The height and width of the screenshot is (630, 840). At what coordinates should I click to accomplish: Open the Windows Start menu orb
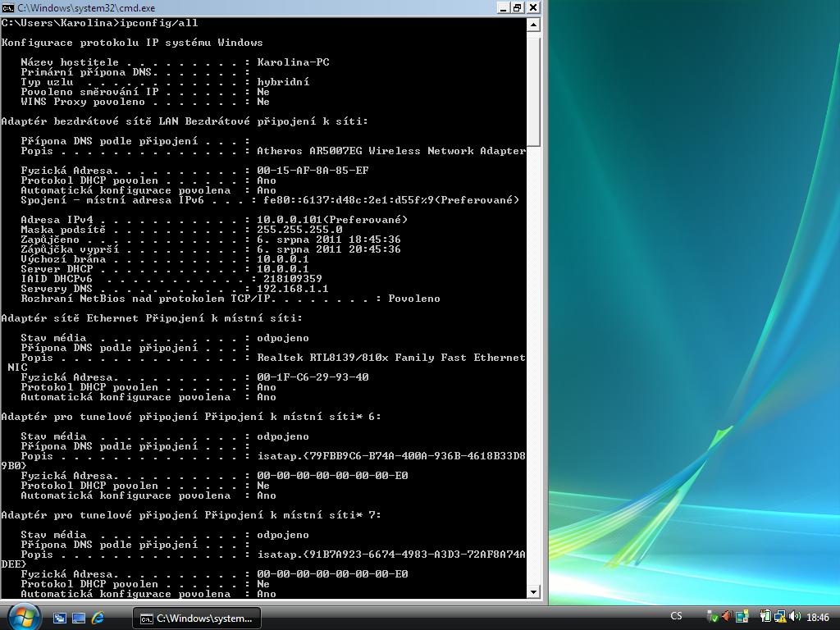[23, 616]
